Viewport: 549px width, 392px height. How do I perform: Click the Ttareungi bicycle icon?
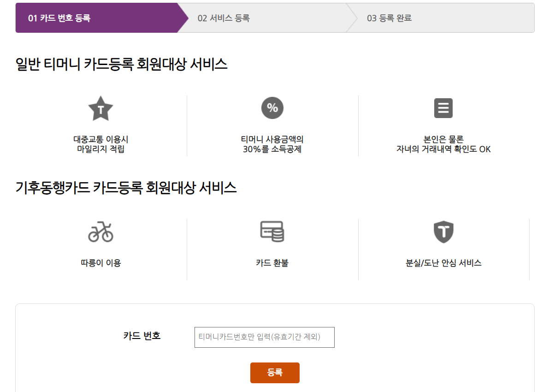tap(100, 232)
